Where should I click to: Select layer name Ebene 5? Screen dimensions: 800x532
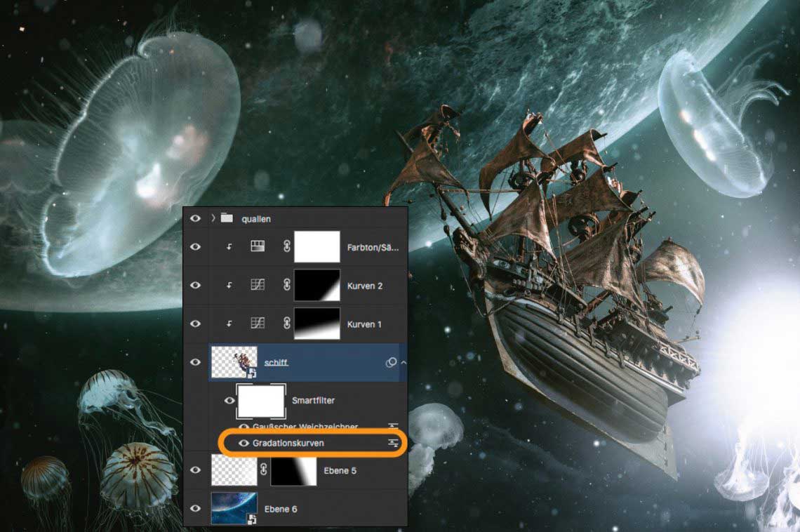[x=340, y=470]
